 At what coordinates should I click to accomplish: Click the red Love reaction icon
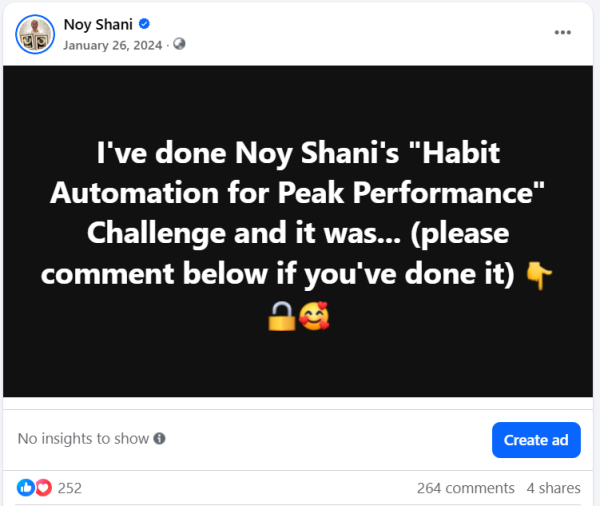point(43,488)
